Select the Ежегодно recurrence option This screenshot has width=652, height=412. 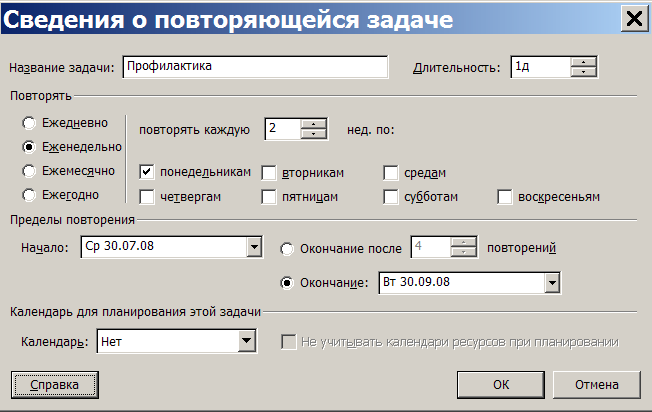pos(29,195)
